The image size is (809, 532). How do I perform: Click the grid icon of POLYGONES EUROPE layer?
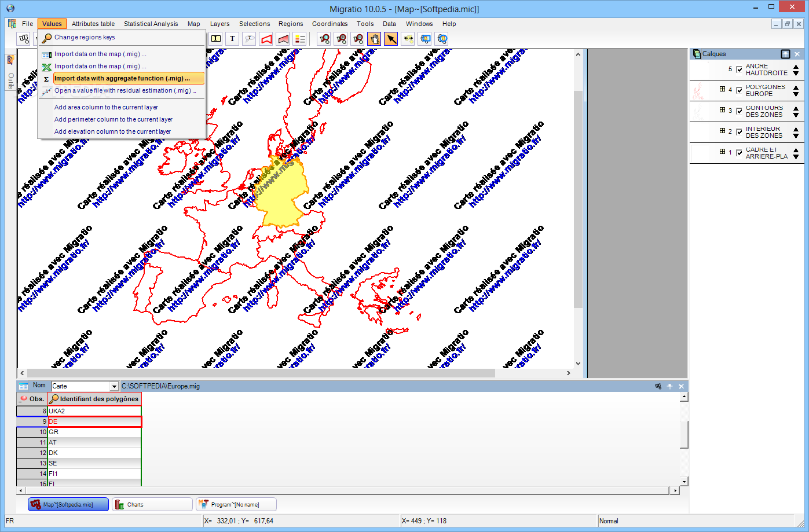[722, 89]
